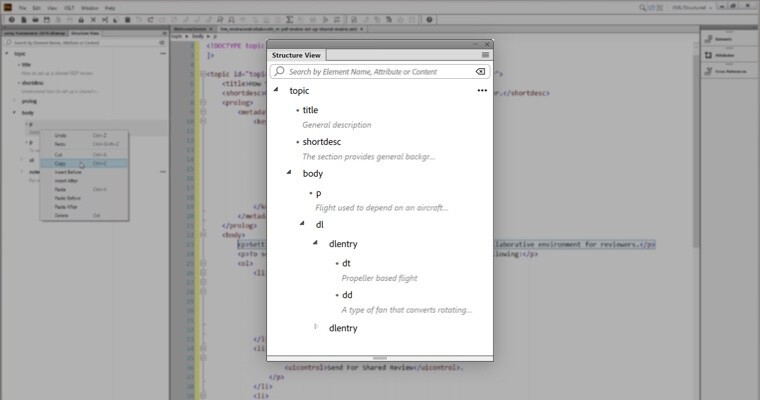Collapse the dl node in the tree
Screen dimensions: 760x400
pyautogui.click(x=302, y=224)
